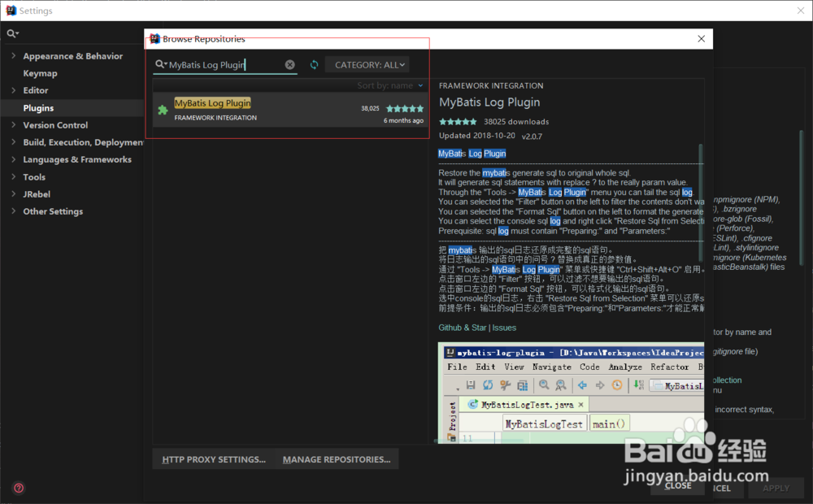
Task: Click into the plugin search input
Action: (x=226, y=65)
